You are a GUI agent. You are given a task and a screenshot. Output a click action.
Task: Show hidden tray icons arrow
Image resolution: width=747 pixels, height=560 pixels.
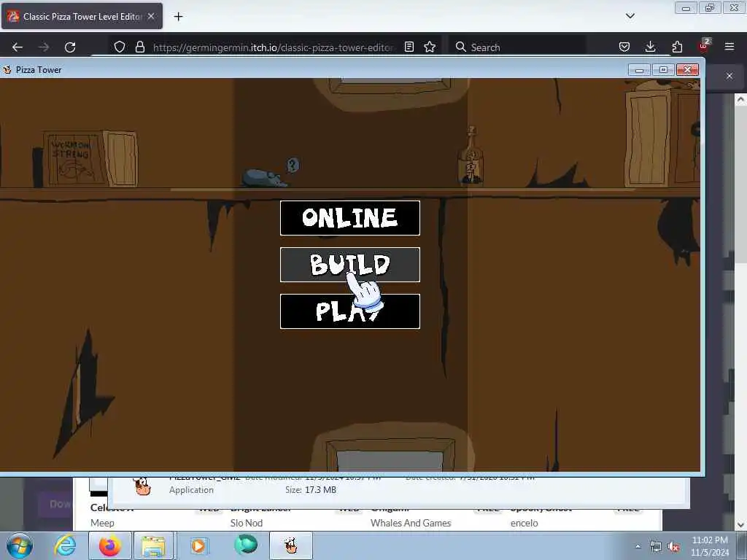coord(638,546)
